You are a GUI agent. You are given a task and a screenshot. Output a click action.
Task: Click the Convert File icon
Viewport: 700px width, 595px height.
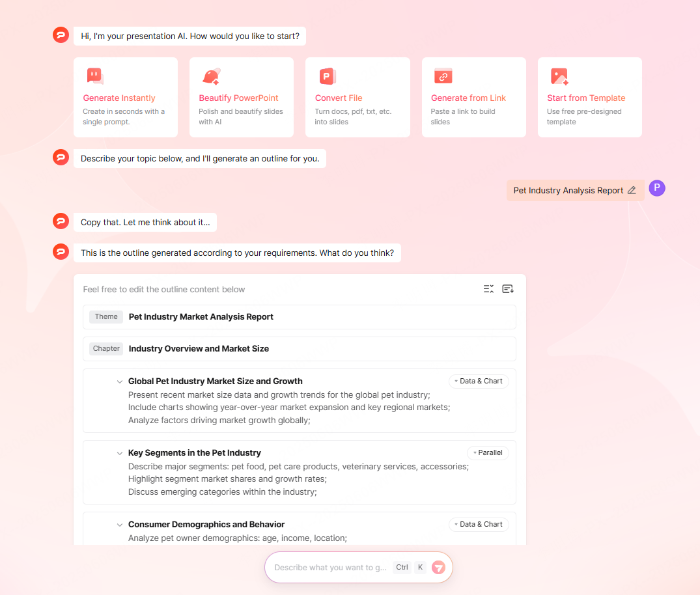(x=327, y=76)
